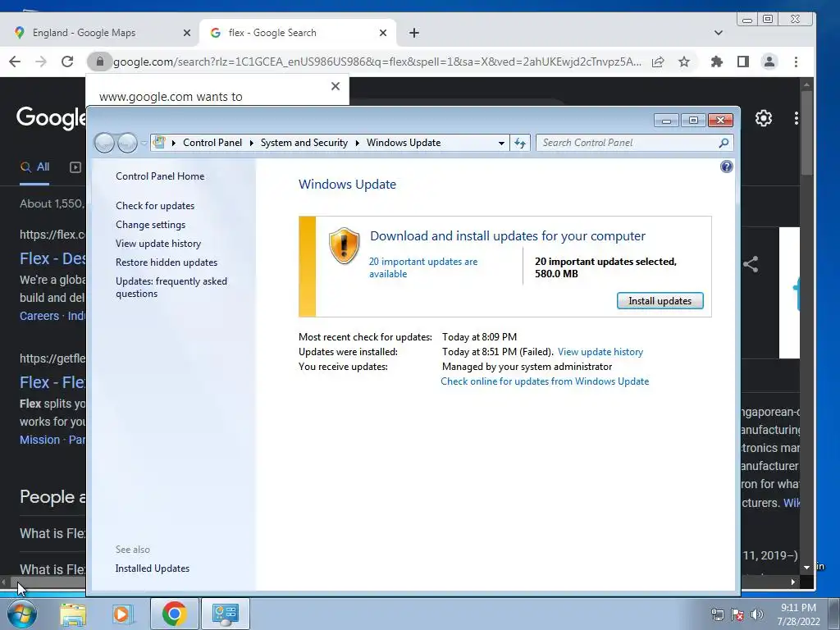Click the Windows Update help question mark icon
The height and width of the screenshot is (630, 840).
727,167
